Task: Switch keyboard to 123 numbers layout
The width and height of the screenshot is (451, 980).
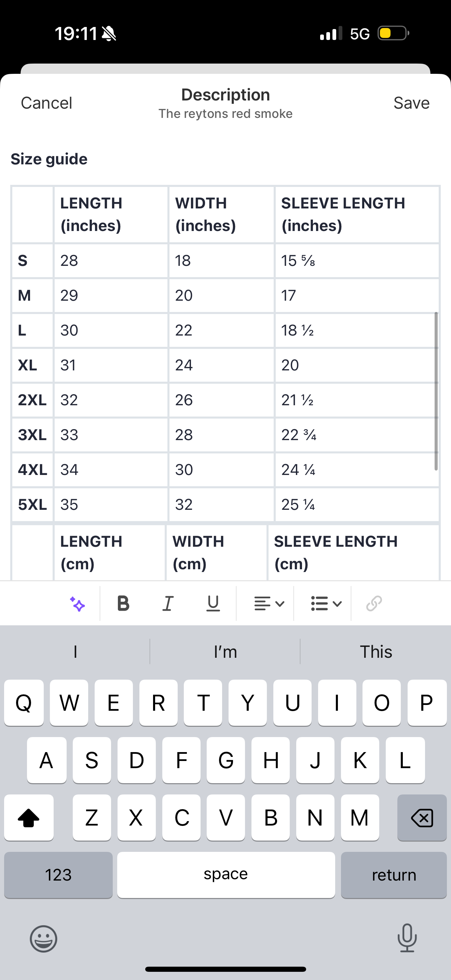Action: tap(58, 875)
